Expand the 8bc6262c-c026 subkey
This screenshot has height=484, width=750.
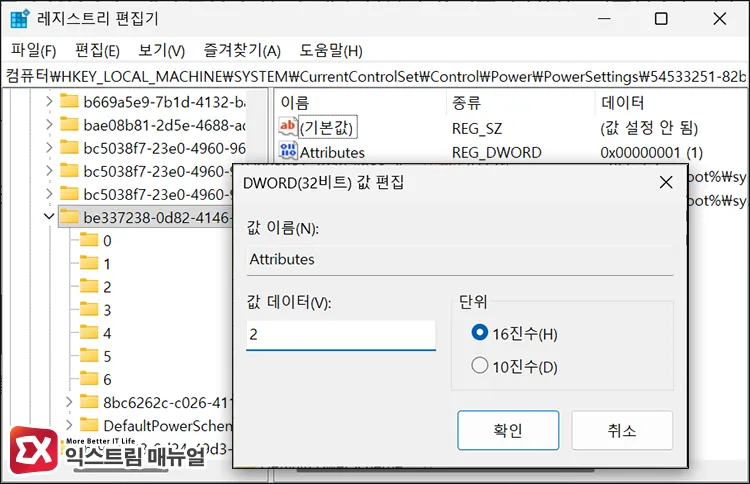[x=69, y=402]
